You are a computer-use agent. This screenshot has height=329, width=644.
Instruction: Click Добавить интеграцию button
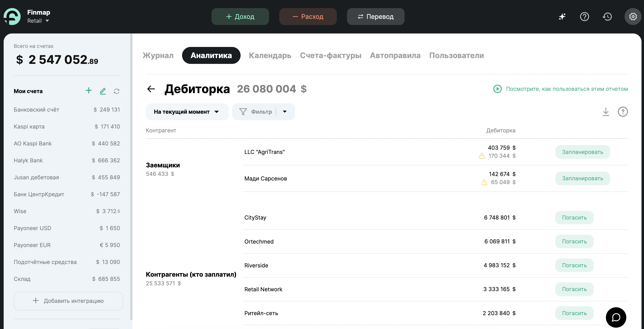point(68,301)
